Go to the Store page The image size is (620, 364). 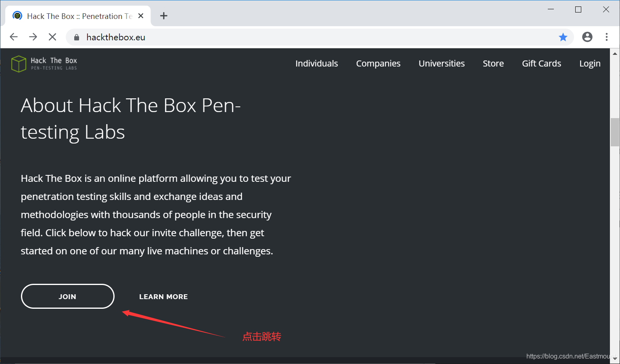tap(493, 63)
